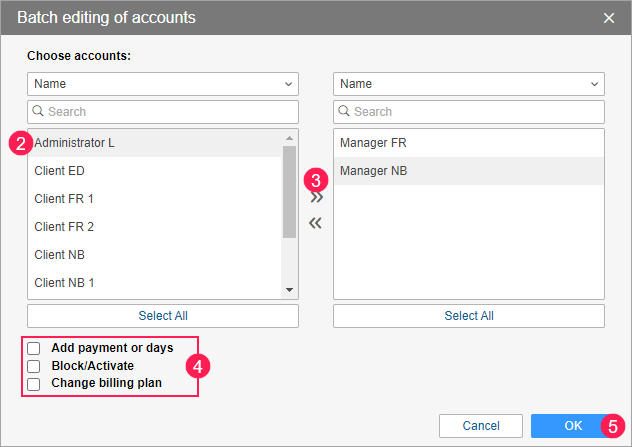This screenshot has width=632, height=447.
Task: Select Manager FR in the right list
Action: 373,143
